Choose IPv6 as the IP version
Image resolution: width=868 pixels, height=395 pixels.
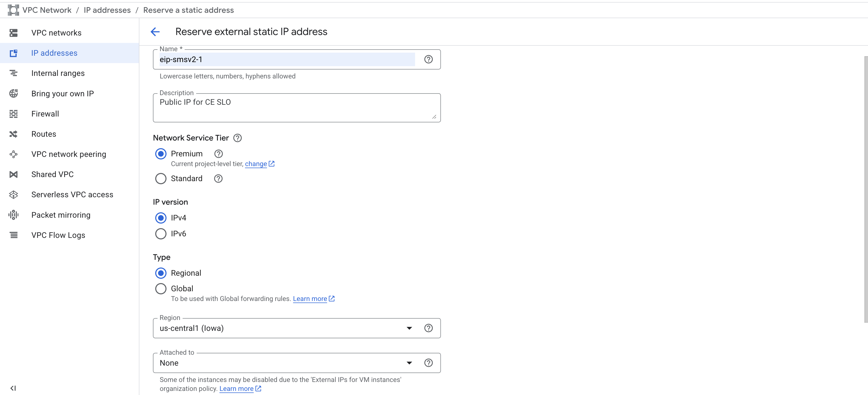(x=161, y=233)
